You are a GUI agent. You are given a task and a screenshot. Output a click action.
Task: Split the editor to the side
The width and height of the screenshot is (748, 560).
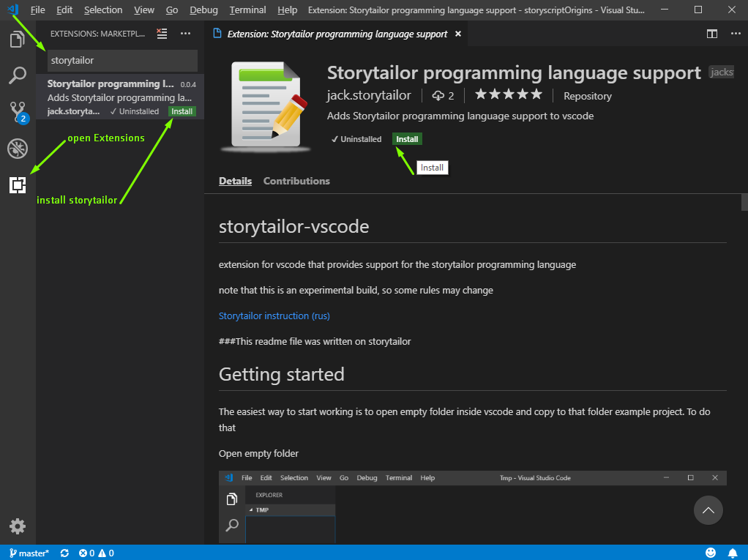pos(711,34)
